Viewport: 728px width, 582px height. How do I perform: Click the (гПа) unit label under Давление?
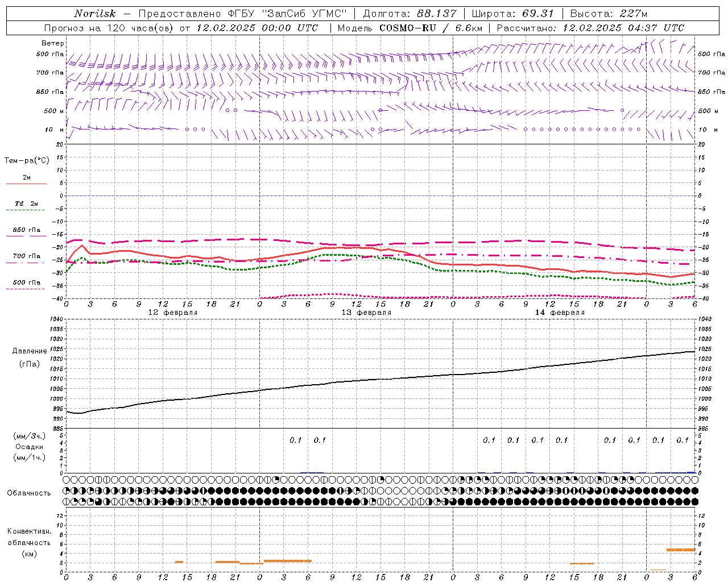click(30, 364)
